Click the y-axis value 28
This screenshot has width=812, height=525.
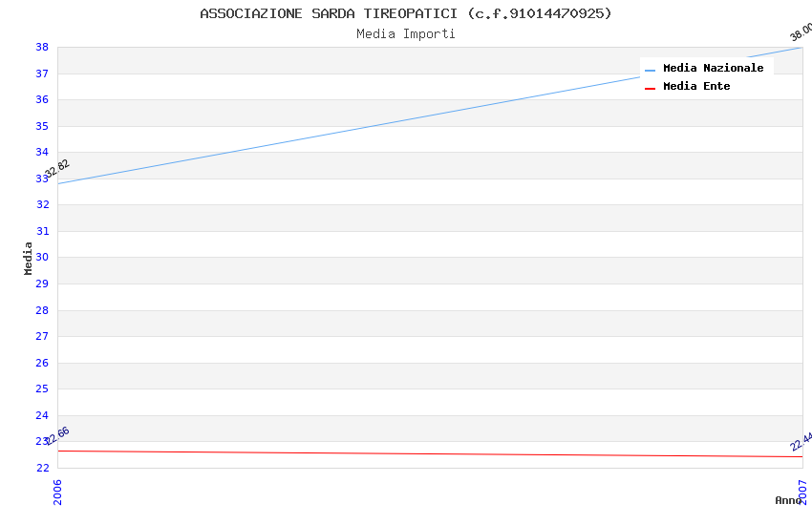(x=42, y=310)
